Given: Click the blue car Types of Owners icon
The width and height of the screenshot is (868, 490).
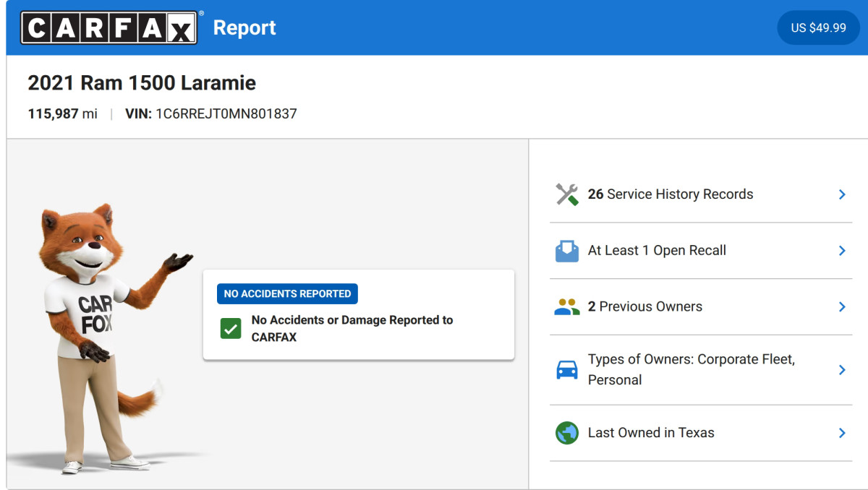Looking at the screenshot, I should click(567, 370).
